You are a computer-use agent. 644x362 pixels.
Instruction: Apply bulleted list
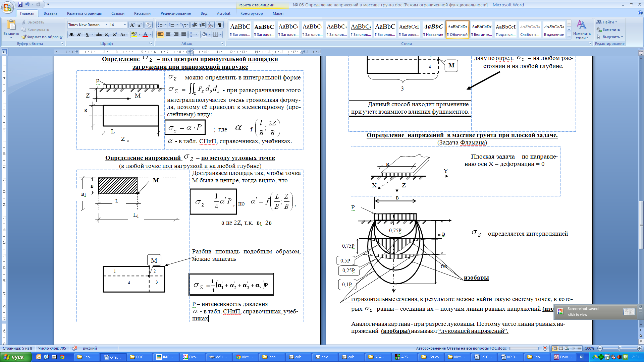tap(160, 25)
